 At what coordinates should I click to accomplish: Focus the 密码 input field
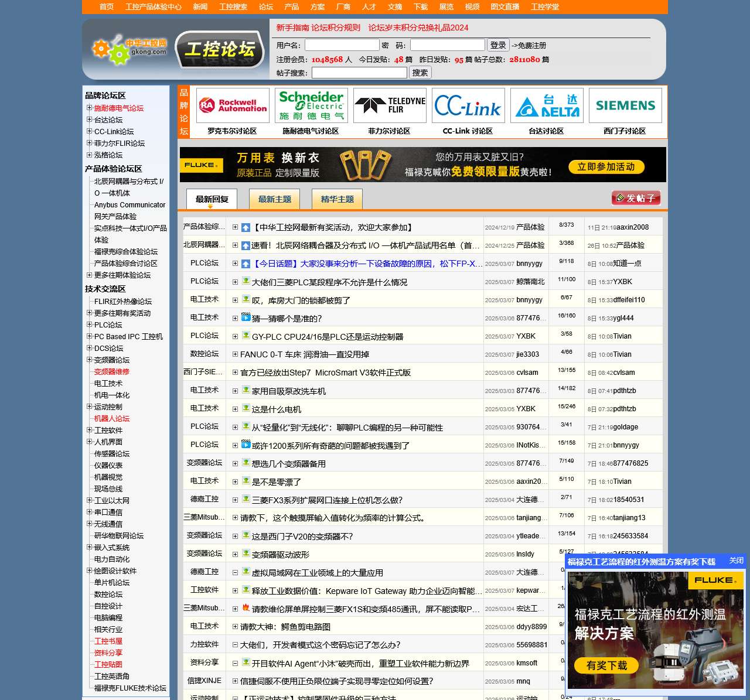tap(448, 45)
